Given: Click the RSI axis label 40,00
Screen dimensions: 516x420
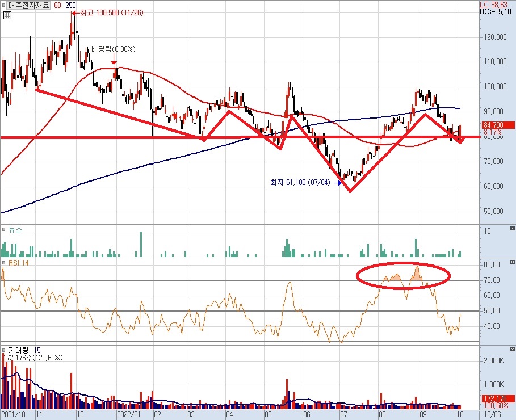Looking at the screenshot, I should point(492,326).
